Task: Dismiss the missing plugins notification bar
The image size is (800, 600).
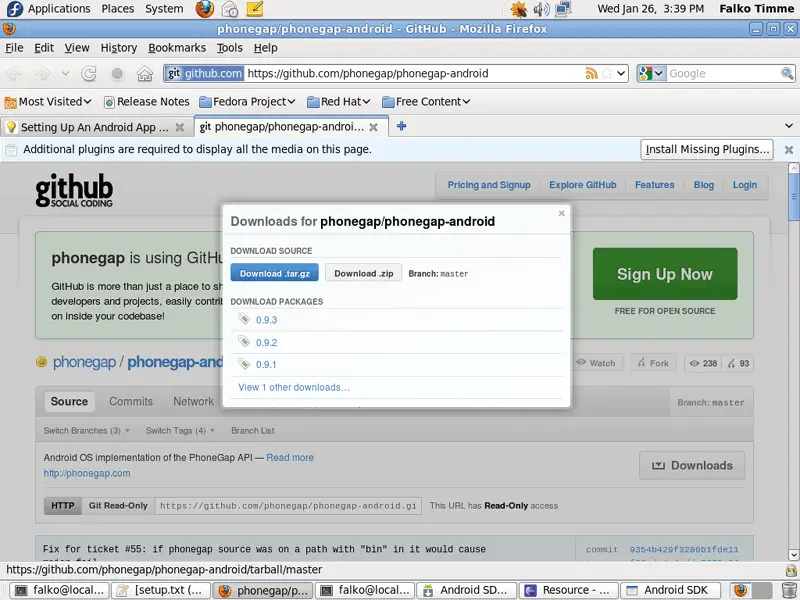Action: click(x=789, y=149)
